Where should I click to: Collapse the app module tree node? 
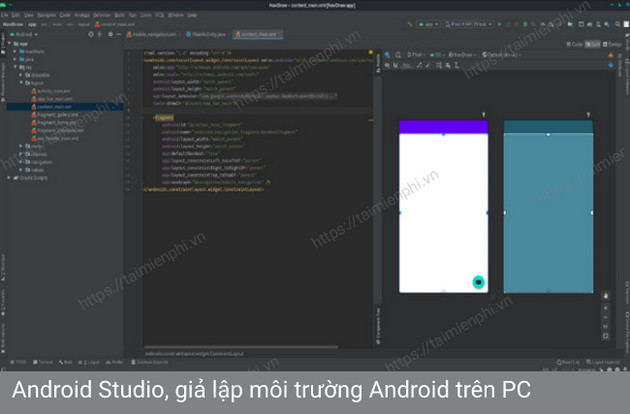10,43
